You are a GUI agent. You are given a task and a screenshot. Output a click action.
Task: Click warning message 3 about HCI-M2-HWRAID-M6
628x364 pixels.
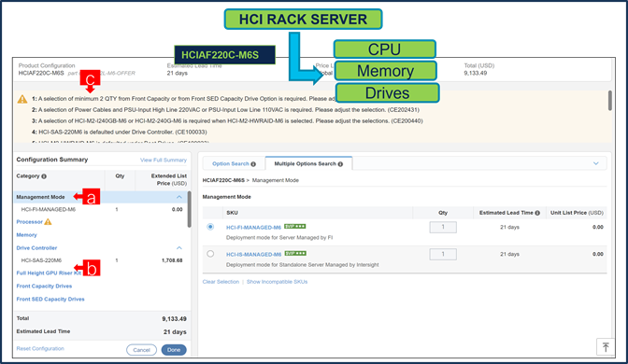coord(227,120)
